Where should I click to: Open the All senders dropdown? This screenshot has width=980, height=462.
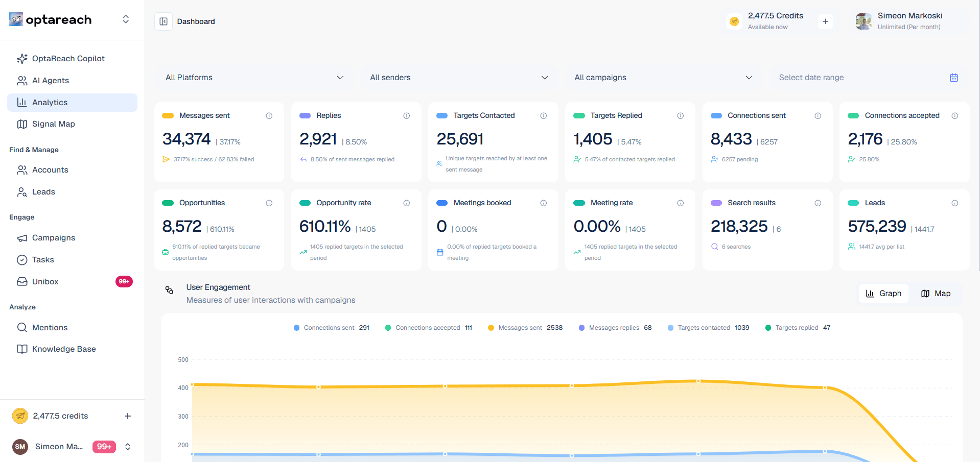coord(459,78)
